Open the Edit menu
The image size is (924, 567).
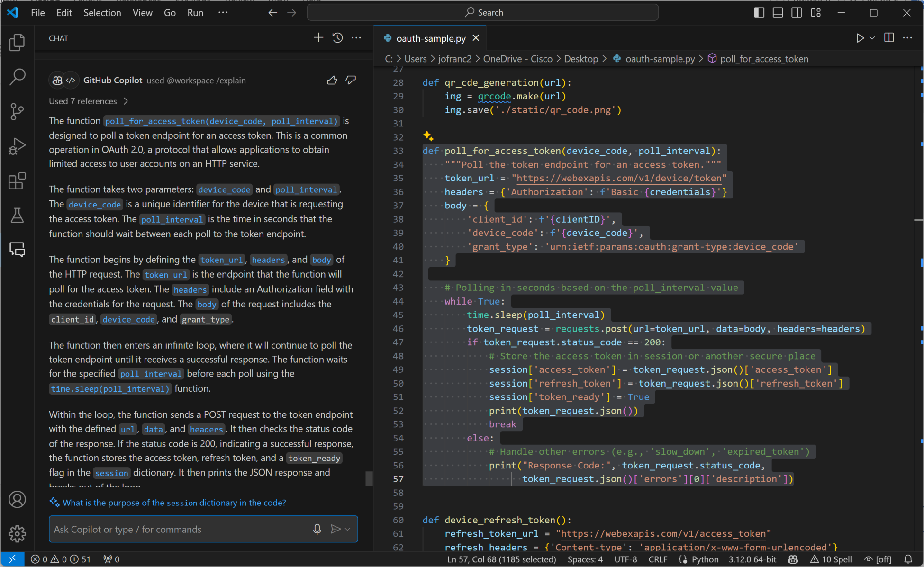point(64,13)
